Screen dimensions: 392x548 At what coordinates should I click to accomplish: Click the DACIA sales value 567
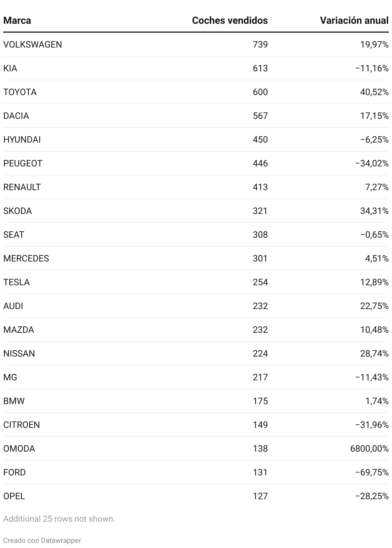coord(260,116)
